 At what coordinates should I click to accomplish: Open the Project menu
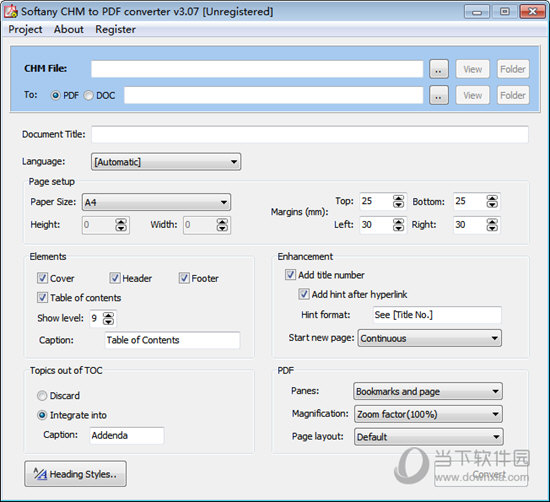click(x=25, y=29)
